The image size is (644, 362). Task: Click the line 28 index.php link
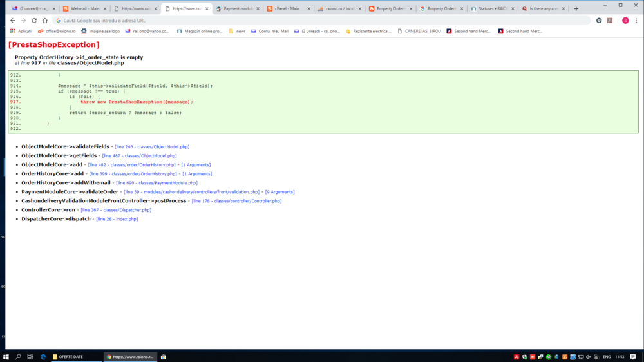117,219
